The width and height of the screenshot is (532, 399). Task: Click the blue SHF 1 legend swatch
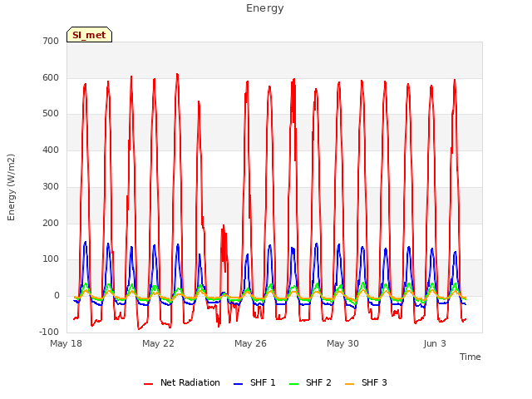tap(239, 384)
